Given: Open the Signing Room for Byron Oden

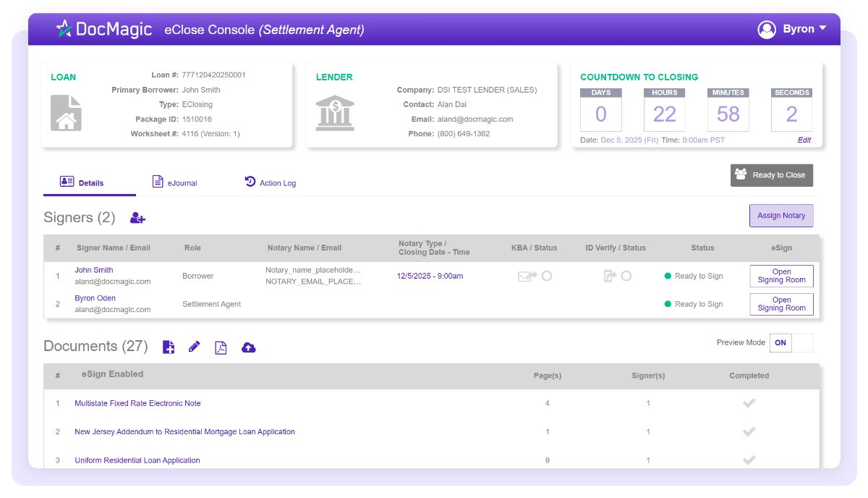Looking at the screenshot, I should (x=781, y=304).
